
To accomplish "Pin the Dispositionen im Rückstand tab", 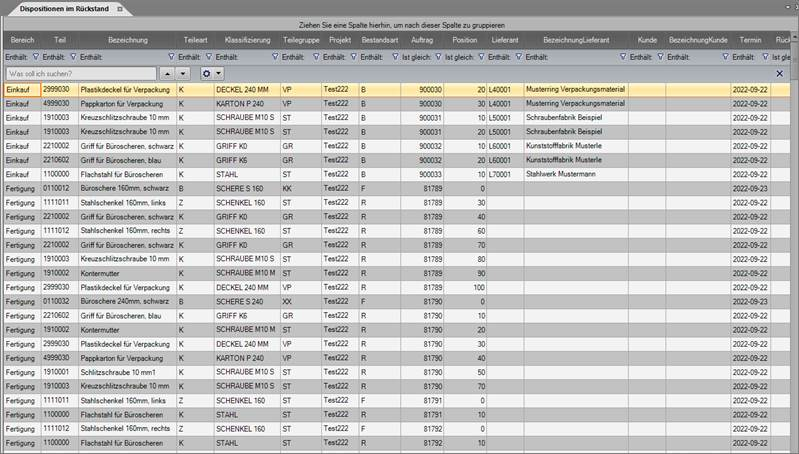I will pos(119,8).
